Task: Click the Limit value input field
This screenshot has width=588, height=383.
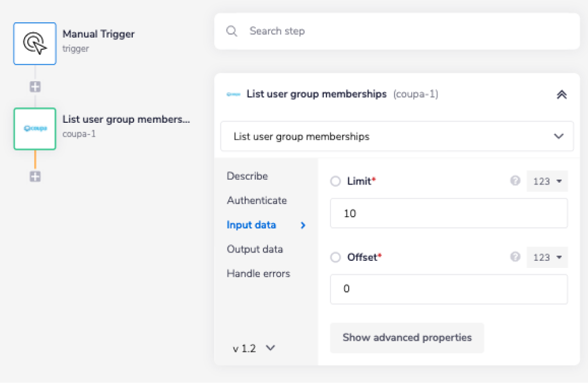Action: pyautogui.click(x=449, y=213)
